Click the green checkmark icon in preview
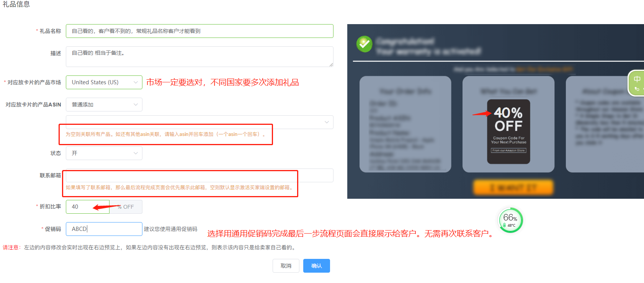The height and width of the screenshot is (283, 644). click(364, 44)
